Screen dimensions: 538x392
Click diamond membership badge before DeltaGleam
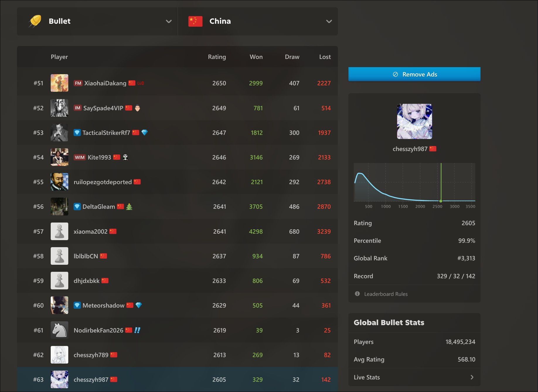coord(77,206)
